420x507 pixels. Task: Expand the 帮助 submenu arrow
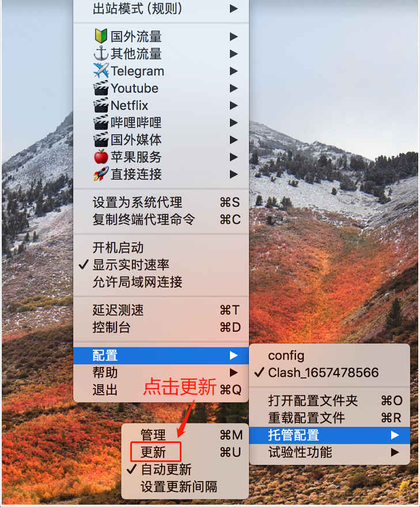coord(234,373)
